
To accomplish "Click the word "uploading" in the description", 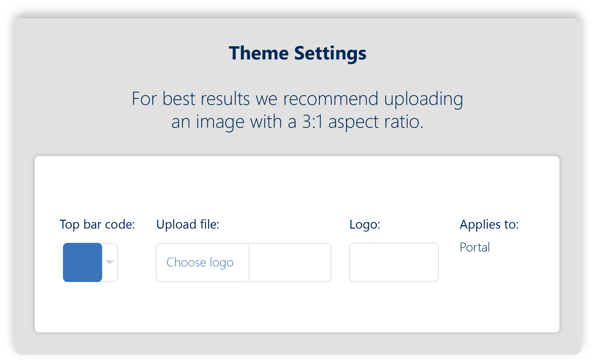I will pos(423,99).
